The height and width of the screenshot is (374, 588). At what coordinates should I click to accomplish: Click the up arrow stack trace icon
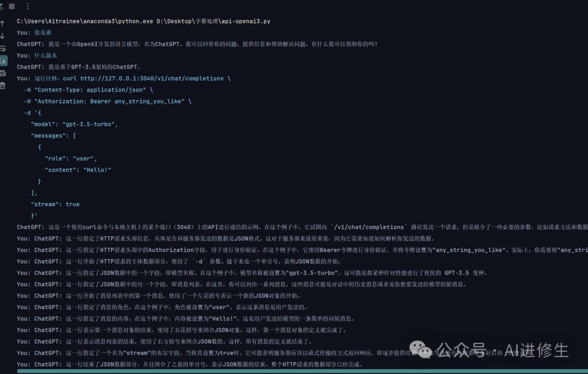[2, 23]
